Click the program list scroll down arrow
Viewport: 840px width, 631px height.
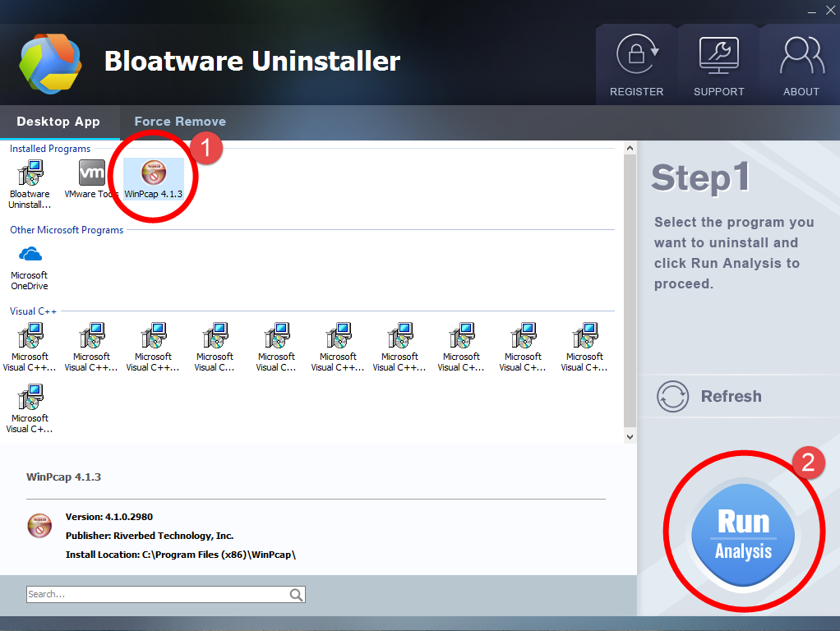630,437
